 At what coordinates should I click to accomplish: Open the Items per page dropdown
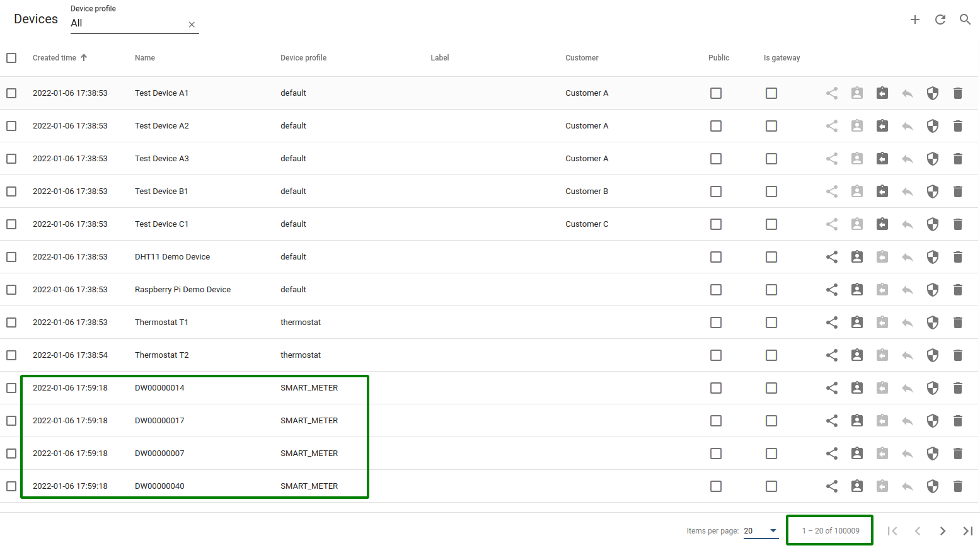point(761,531)
